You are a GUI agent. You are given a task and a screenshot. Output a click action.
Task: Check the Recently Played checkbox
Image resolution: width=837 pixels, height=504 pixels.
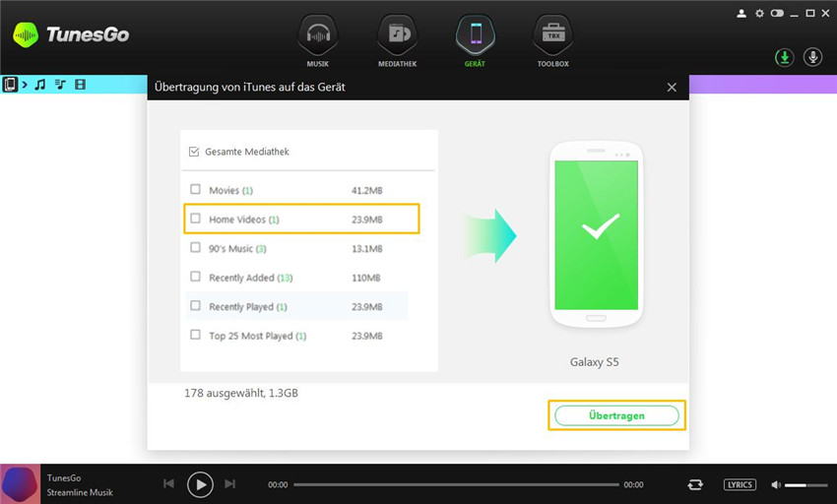pyautogui.click(x=195, y=305)
